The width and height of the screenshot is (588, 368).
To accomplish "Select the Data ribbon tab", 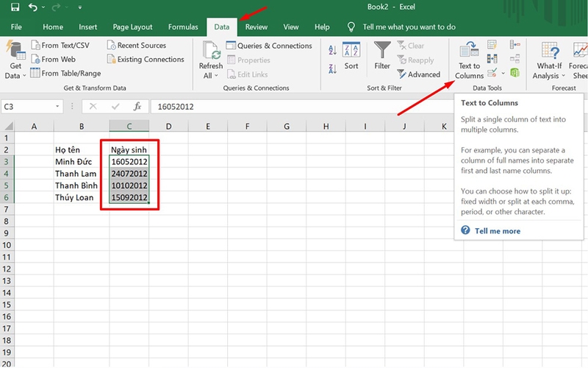I will click(x=222, y=27).
